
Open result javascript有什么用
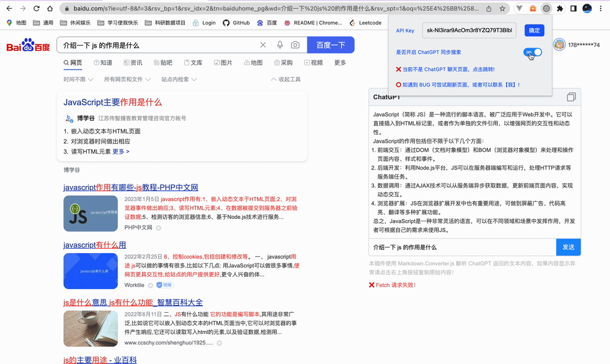coord(95,245)
